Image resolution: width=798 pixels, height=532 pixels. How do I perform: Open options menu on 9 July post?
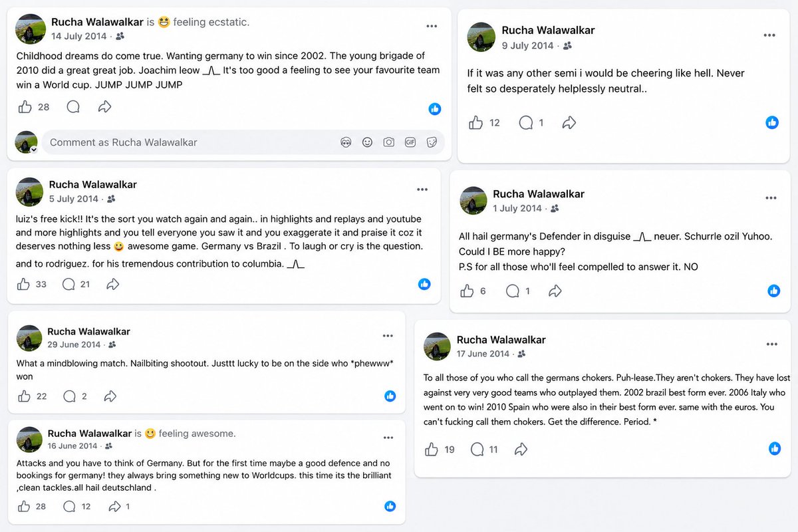click(769, 35)
